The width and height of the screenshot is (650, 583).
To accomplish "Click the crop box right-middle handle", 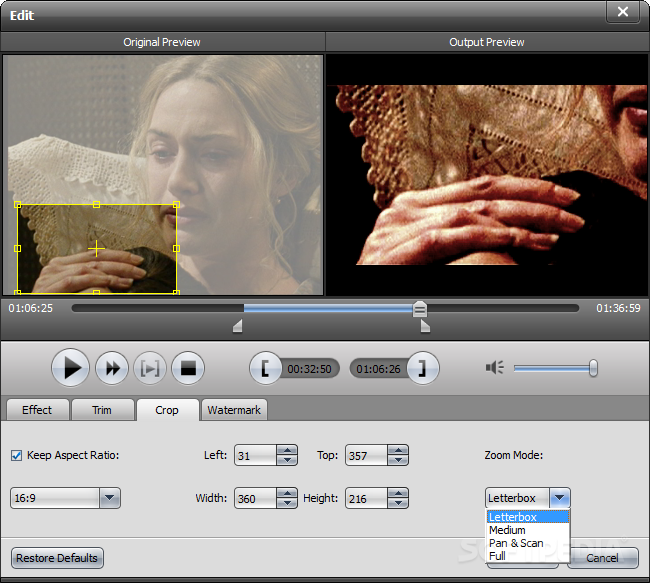I will click(x=176, y=248).
